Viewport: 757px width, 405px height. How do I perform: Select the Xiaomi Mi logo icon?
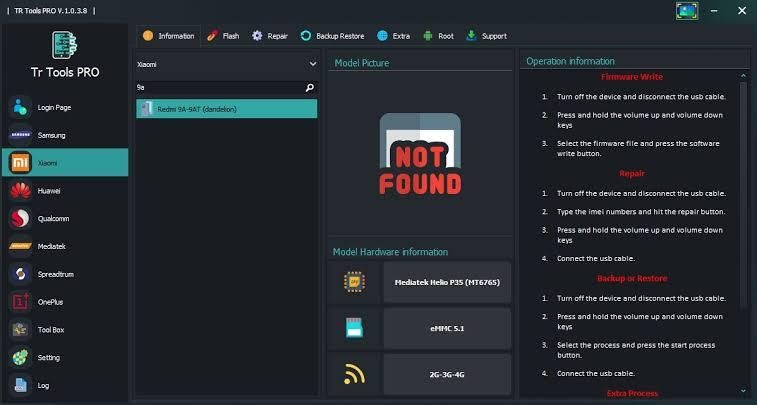tap(20, 163)
